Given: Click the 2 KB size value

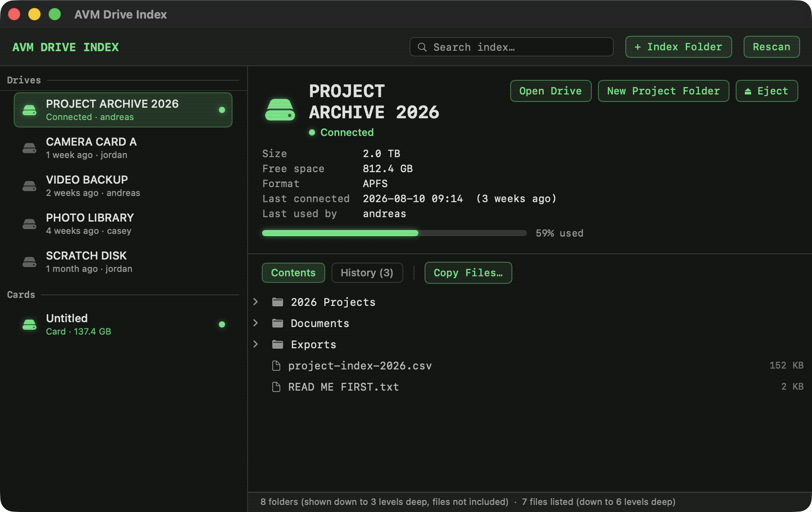Looking at the screenshot, I should (x=792, y=387).
